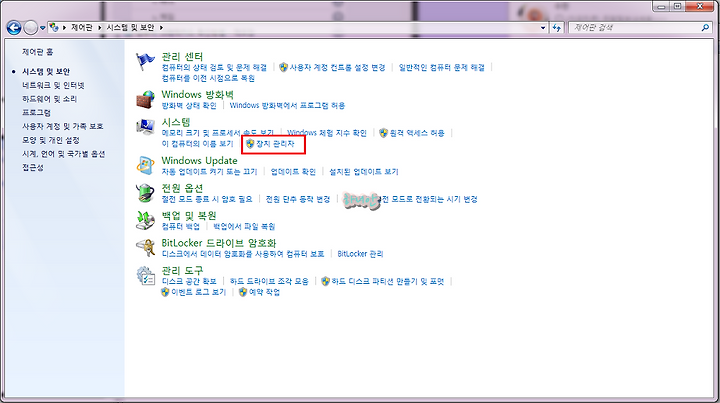This screenshot has height=403, width=720.
Task: Click the search magnifier icon
Action: point(705,28)
